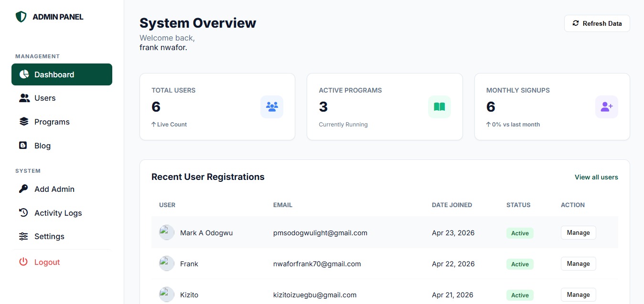
Task: Click the Active Programs book icon
Action: [439, 107]
